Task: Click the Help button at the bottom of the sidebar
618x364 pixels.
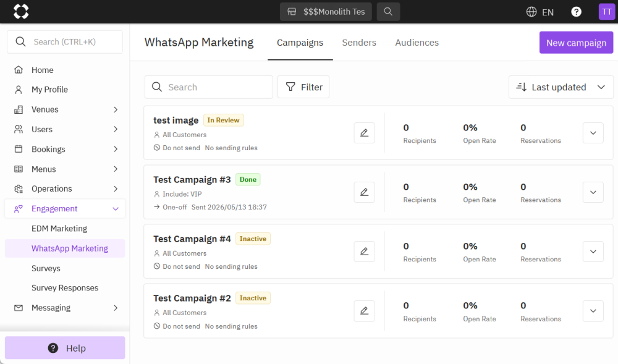Action: pos(65,348)
